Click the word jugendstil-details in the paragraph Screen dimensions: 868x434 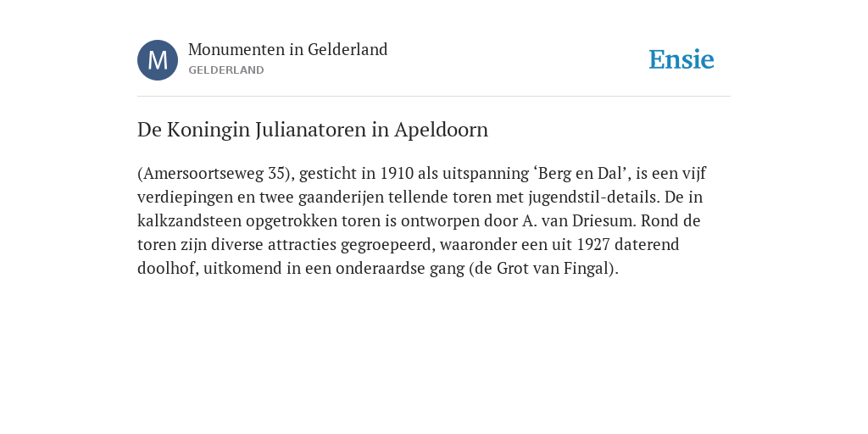[594, 197]
